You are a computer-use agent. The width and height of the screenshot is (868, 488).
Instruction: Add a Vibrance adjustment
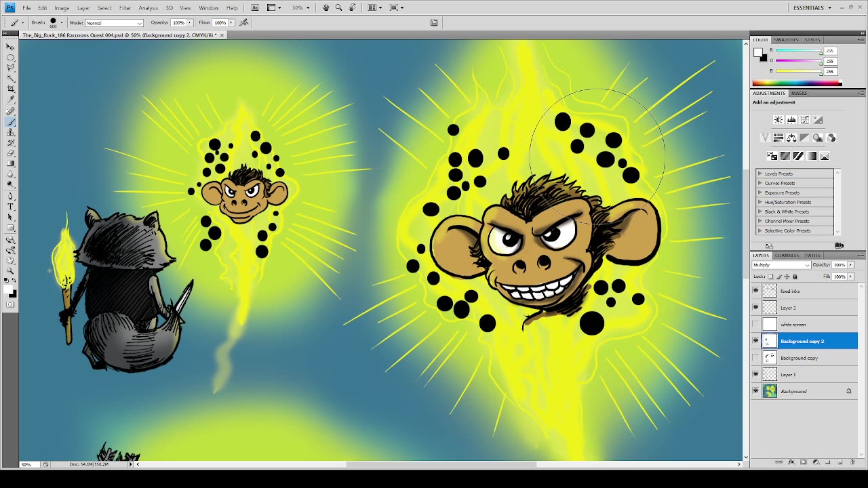(x=766, y=138)
